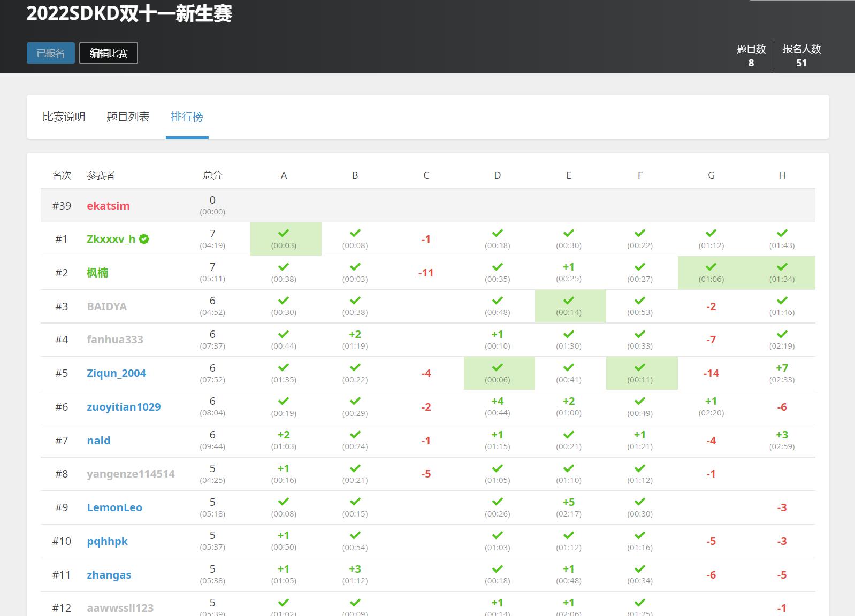855x616 pixels.
Task: Click problem H column header
Action: pos(782,175)
